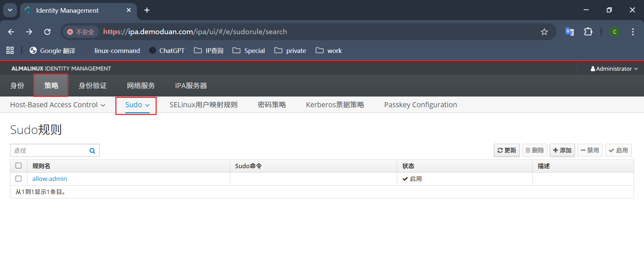Open a new browser tab

[x=147, y=10]
